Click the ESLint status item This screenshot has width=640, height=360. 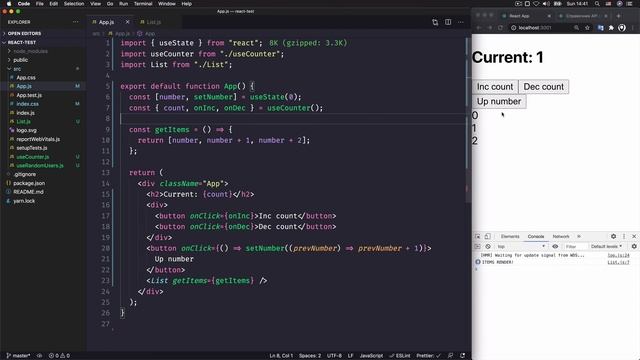(400, 356)
